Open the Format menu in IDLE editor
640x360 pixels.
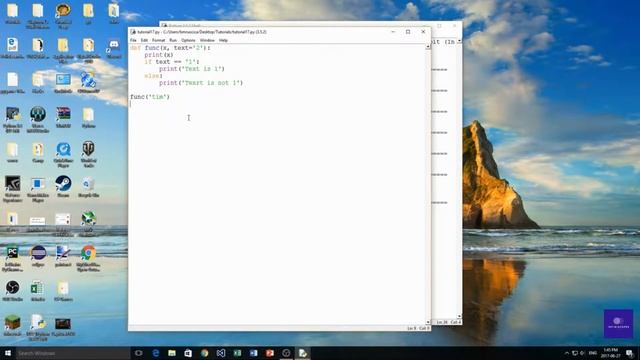click(x=158, y=40)
